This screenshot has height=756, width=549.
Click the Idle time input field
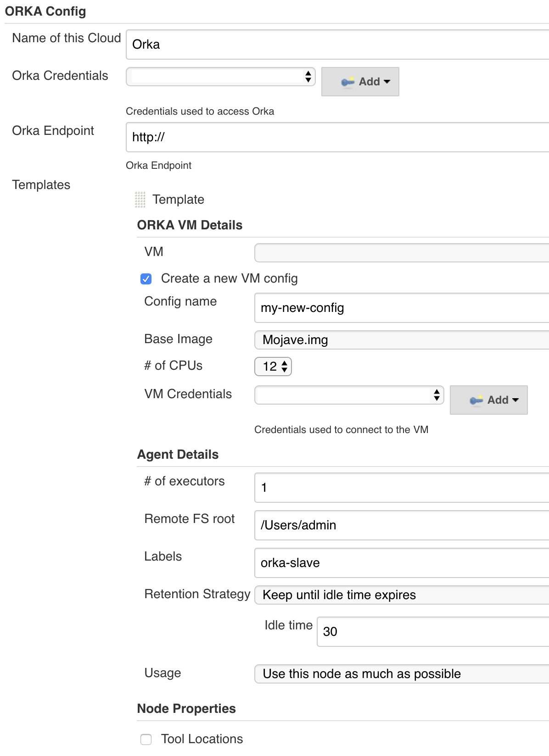coord(433,632)
